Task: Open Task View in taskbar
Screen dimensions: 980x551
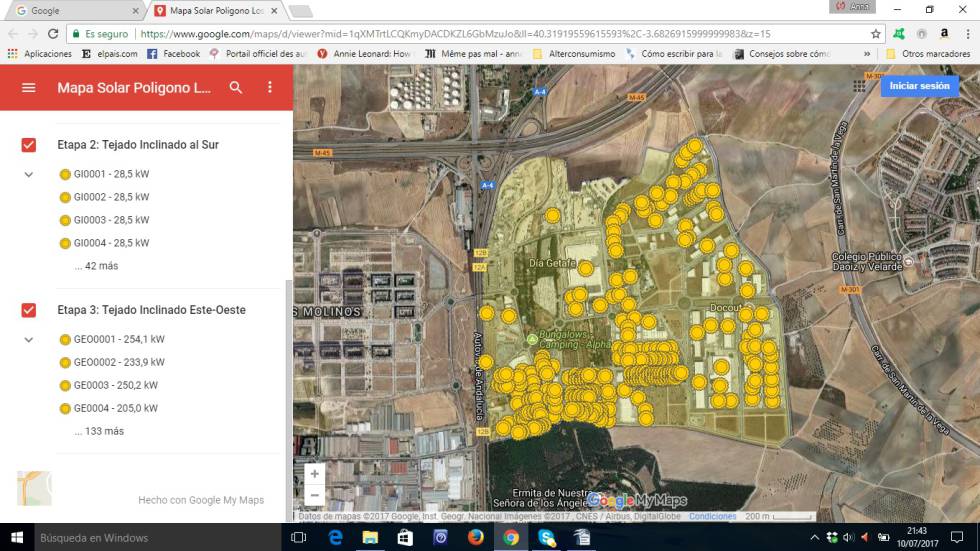Action: [x=299, y=537]
